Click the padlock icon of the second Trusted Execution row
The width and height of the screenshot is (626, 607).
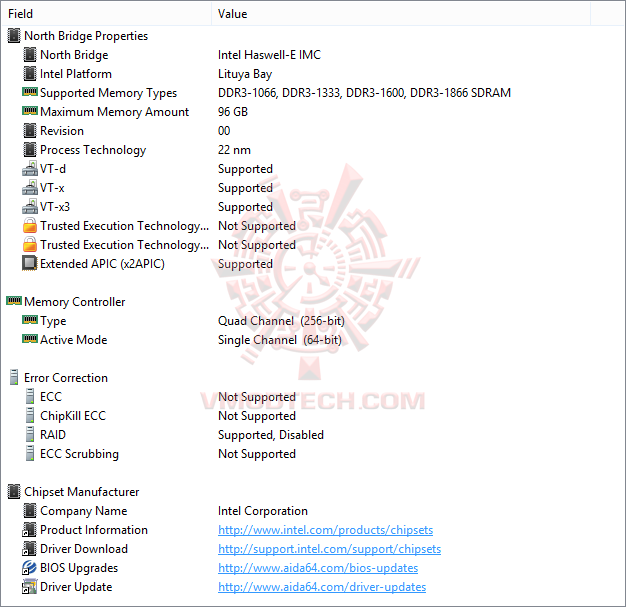(x=30, y=244)
